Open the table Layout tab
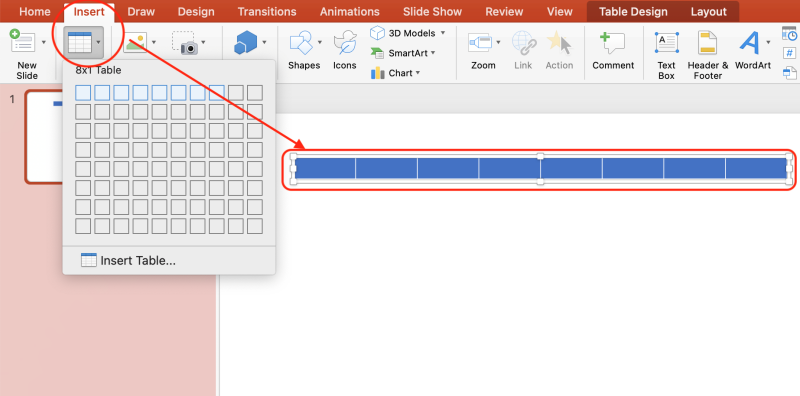This screenshot has height=396, width=800. click(x=709, y=12)
